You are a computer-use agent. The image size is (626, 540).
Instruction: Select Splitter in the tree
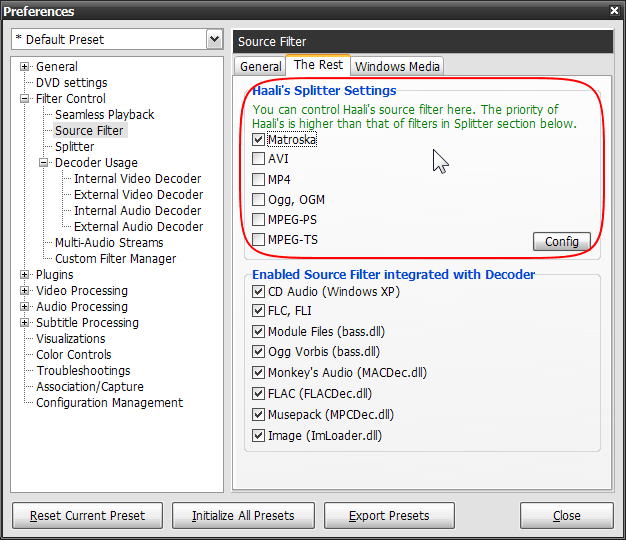click(x=75, y=147)
